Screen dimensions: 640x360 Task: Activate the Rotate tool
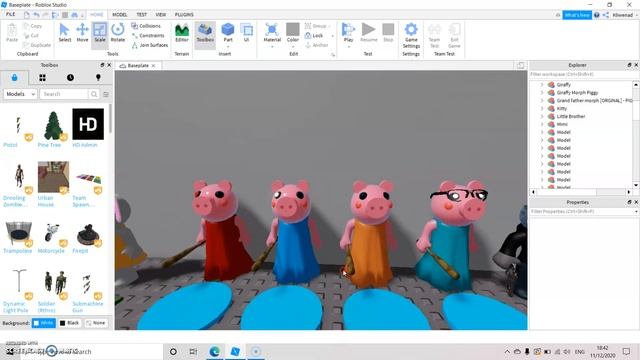[x=118, y=33]
